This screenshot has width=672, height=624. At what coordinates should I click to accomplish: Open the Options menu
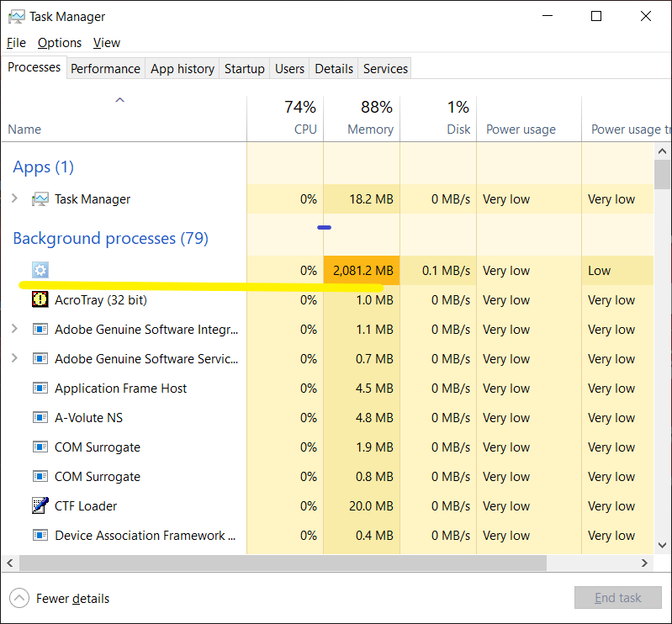click(x=60, y=43)
